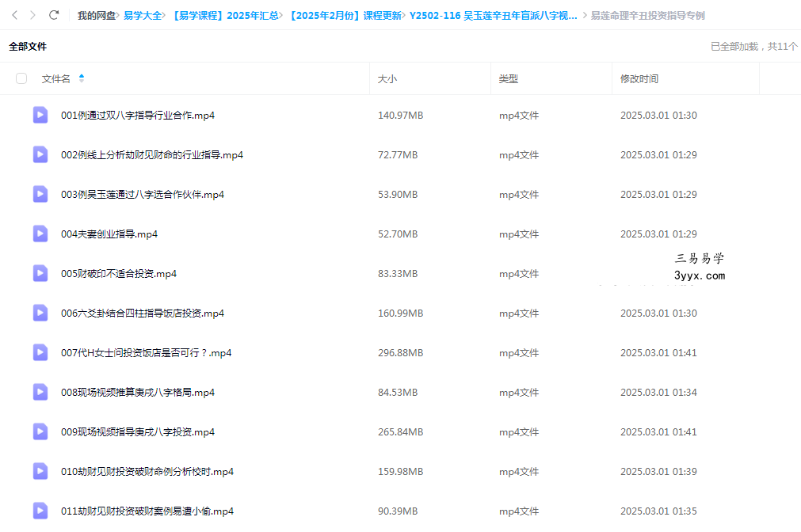The height and width of the screenshot is (532, 801).
Task: Select the 全部文件 heading
Action: [x=28, y=47]
